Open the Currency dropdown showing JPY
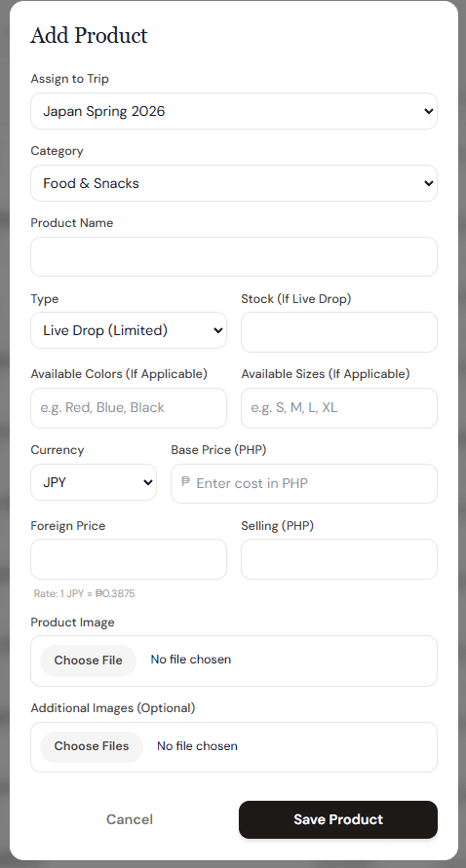The width and height of the screenshot is (466, 868). (94, 482)
